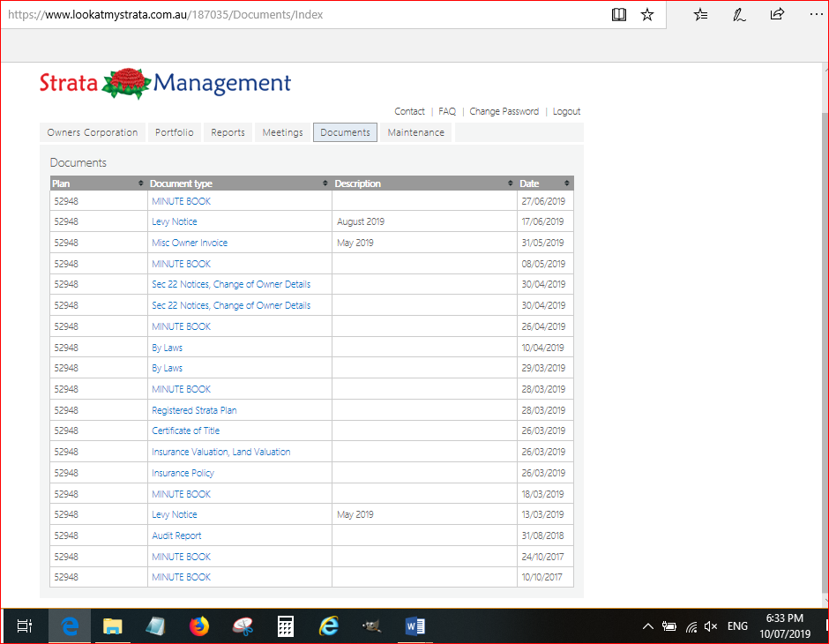Open the By Laws dated 10/04/2019
Screen dimensions: 829x644
[x=167, y=348]
